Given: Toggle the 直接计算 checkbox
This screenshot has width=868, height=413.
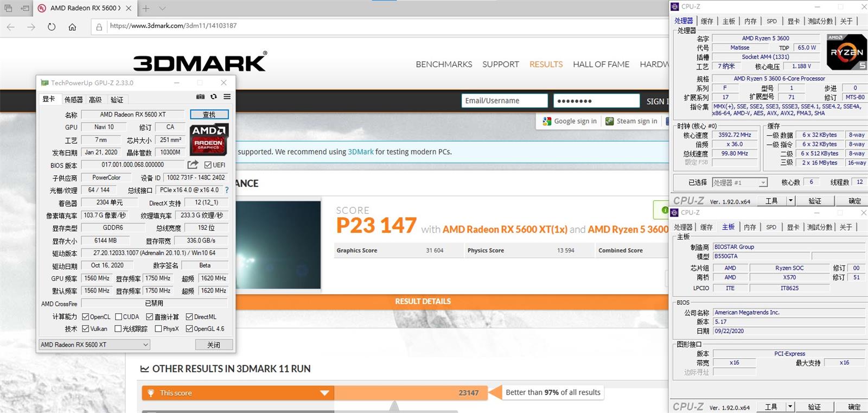Looking at the screenshot, I should tap(150, 317).
